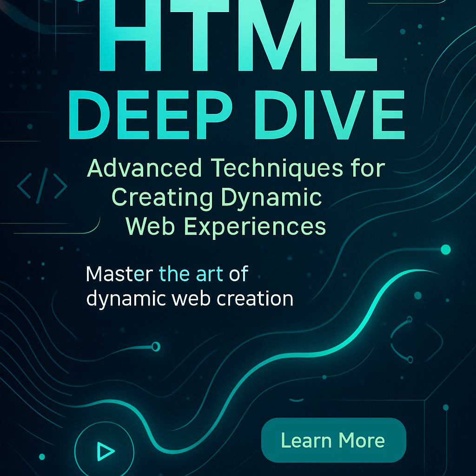Select the hollow ring node below the tagline

[x=156, y=346]
